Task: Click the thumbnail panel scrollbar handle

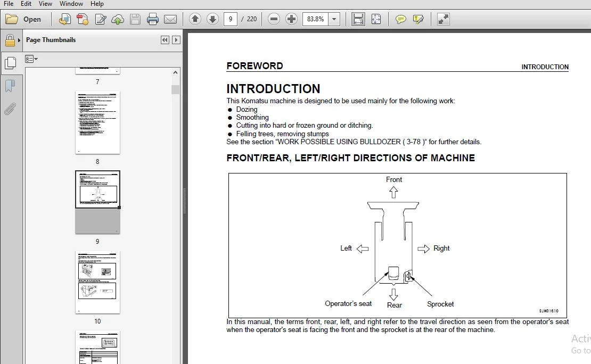Action: (x=175, y=90)
